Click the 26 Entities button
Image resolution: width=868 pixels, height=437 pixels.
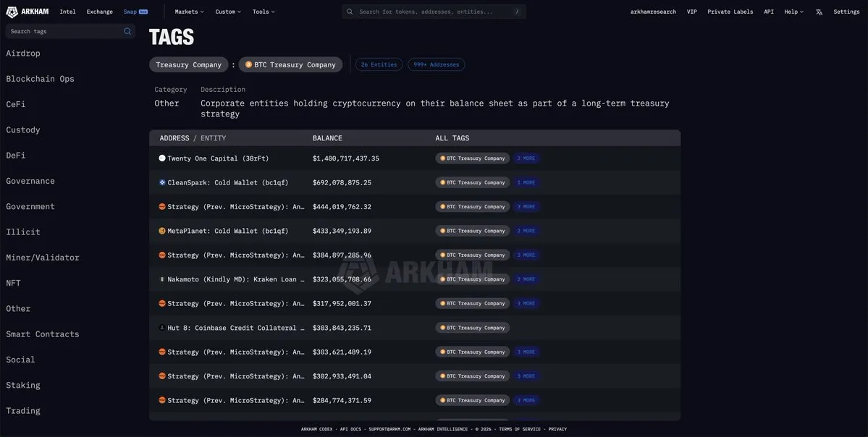point(379,64)
